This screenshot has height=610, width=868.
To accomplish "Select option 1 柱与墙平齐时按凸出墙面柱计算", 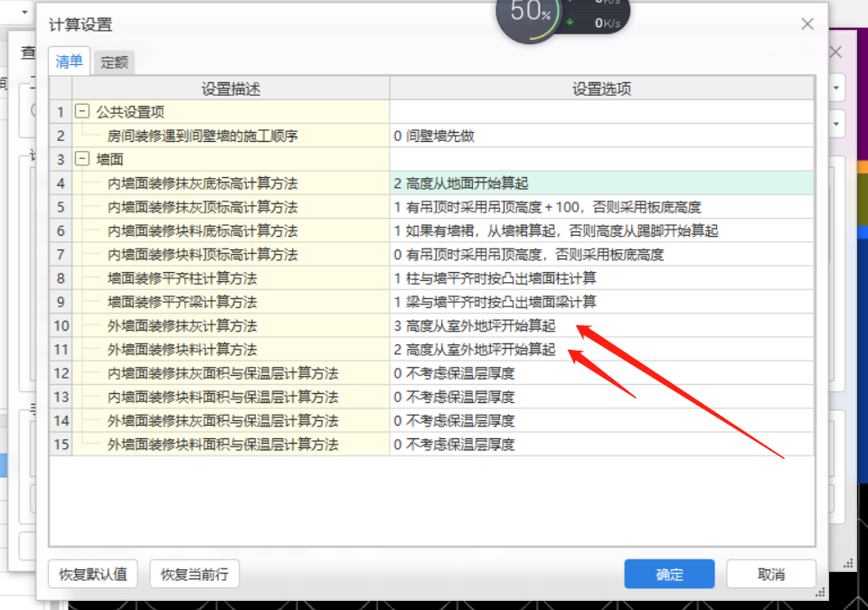I will [602, 278].
